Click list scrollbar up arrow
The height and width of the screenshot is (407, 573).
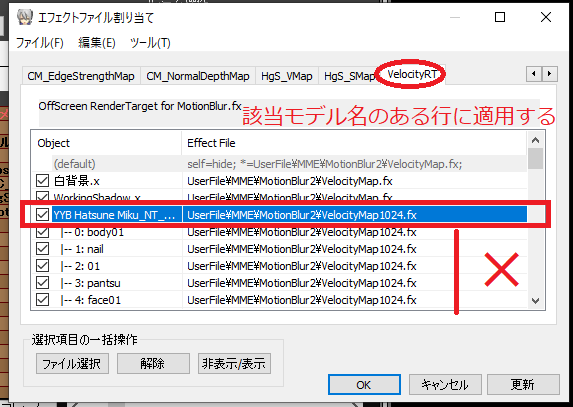pos(536,140)
